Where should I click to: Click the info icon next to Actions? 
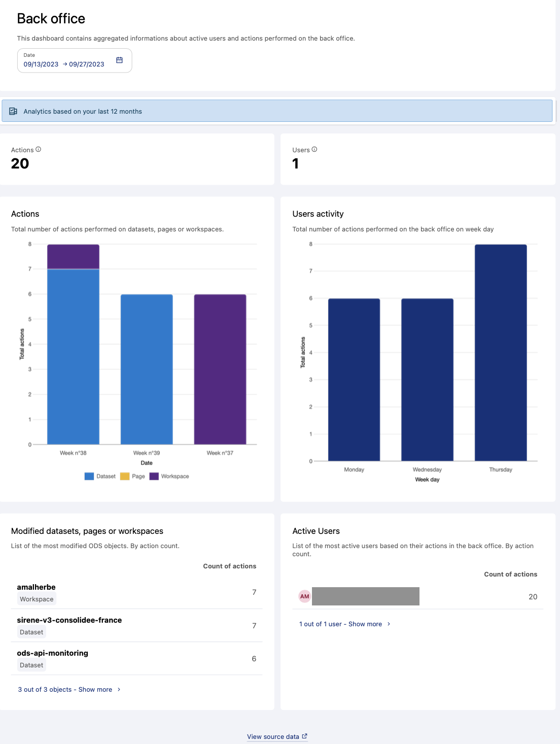tap(39, 150)
